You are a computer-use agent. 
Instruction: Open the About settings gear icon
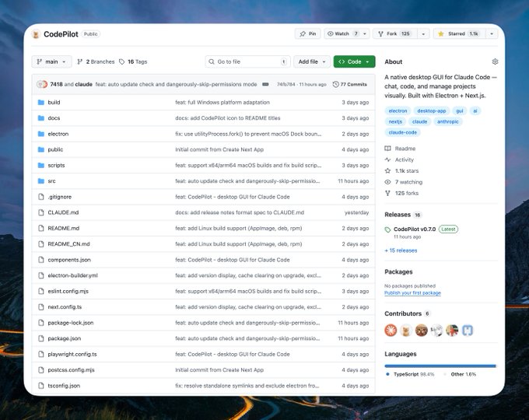click(495, 61)
